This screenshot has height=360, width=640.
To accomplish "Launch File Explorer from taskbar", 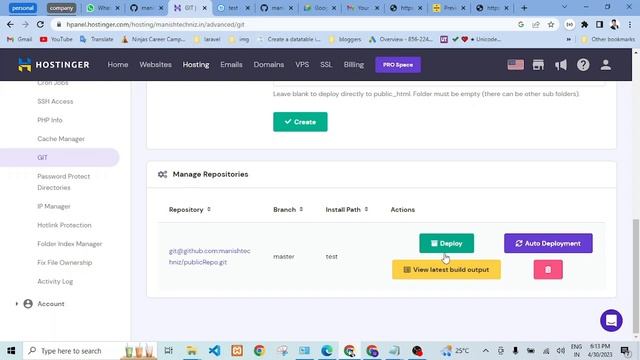I will (x=191, y=351).
